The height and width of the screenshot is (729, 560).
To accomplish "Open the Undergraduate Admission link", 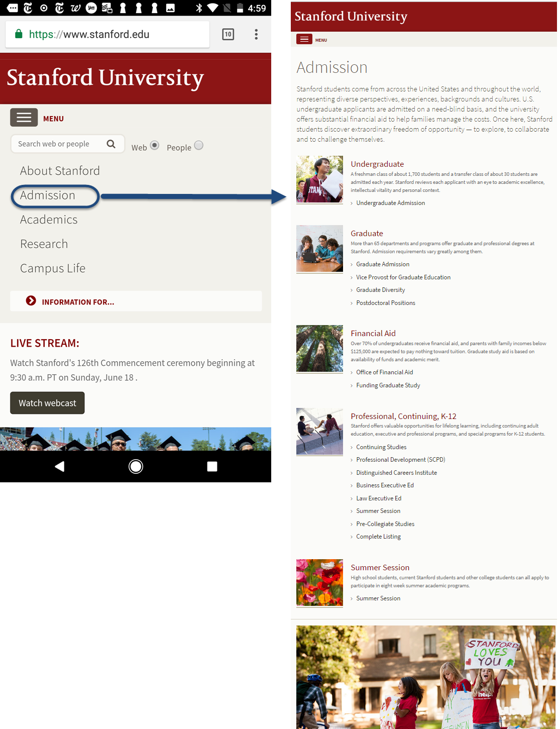I will pyautogui.click(x=390, y=203).
